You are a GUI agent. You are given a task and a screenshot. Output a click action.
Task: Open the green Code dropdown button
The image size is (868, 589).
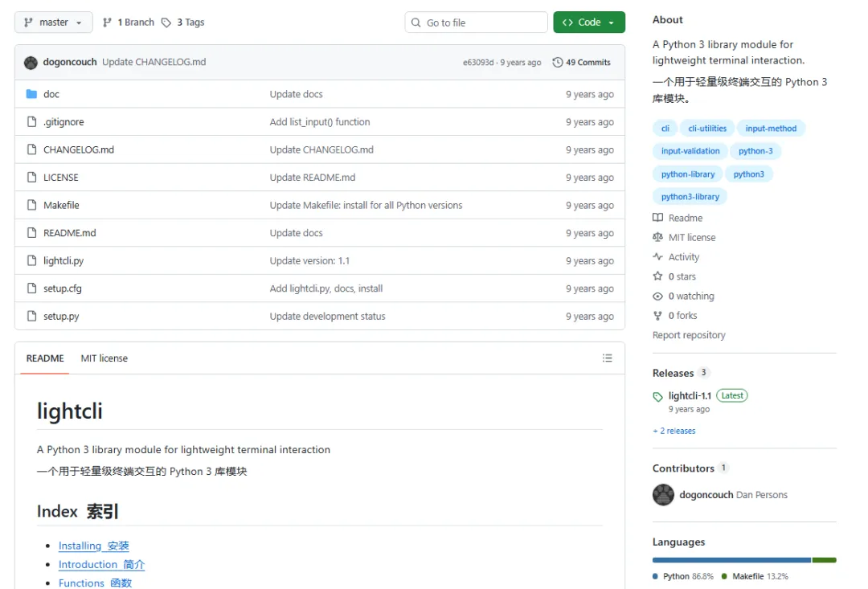(x=589, y=22)
